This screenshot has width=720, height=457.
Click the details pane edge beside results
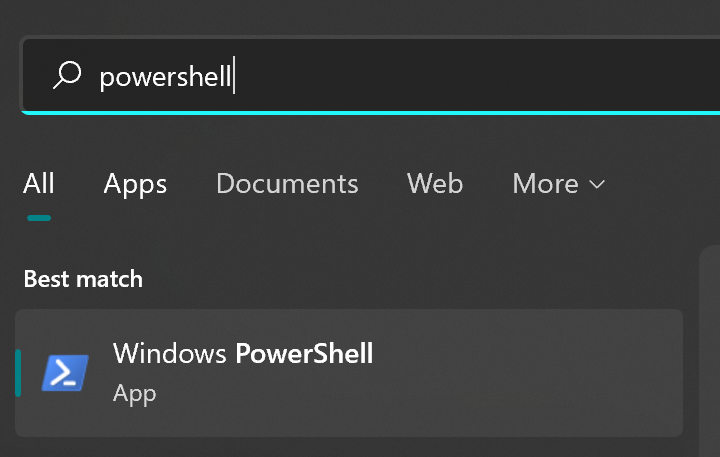tap(709, 351)
